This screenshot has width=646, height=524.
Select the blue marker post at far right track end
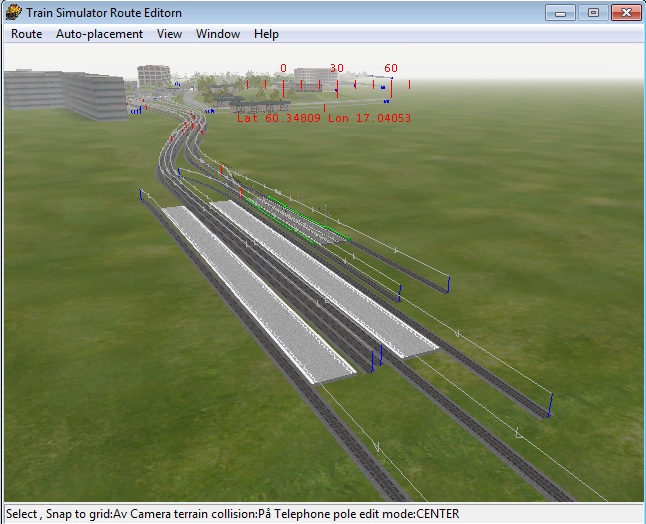point(550,404)
